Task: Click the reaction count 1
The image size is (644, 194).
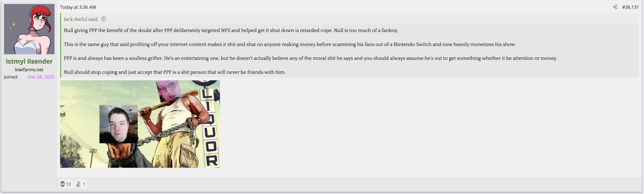Action: pyautogui.click(x=84, y=184)
